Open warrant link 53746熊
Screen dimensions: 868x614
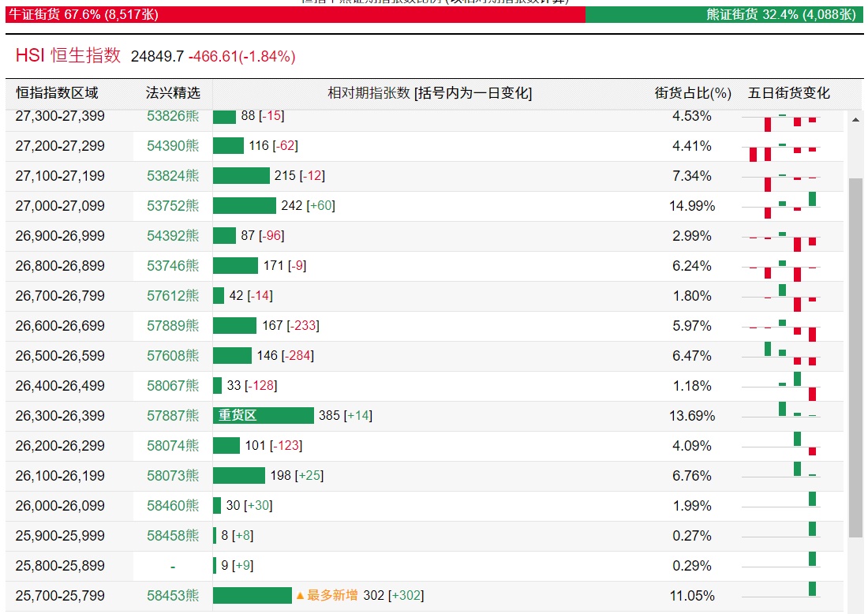(x=173, y=266)
